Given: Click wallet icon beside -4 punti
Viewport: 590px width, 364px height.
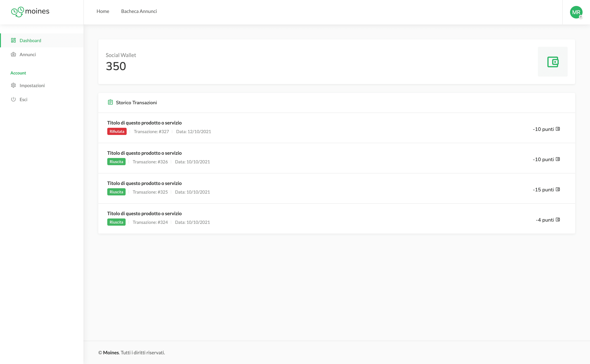Looking at the screenshot, I should (558, 220).
